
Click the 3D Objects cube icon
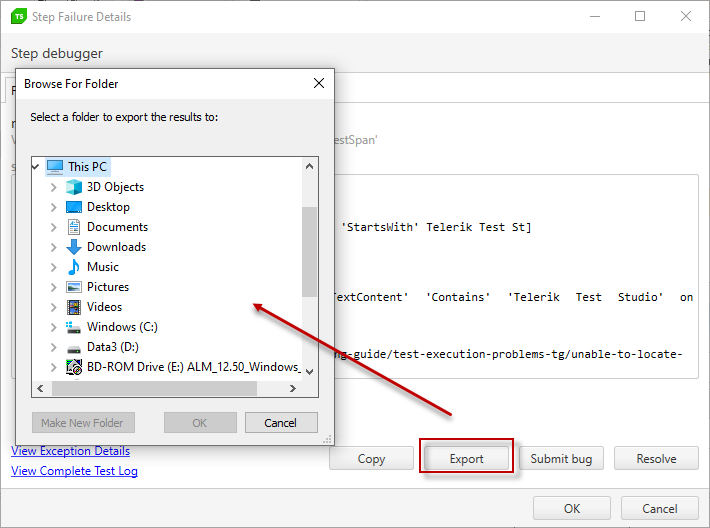click(x=74, y=187)
